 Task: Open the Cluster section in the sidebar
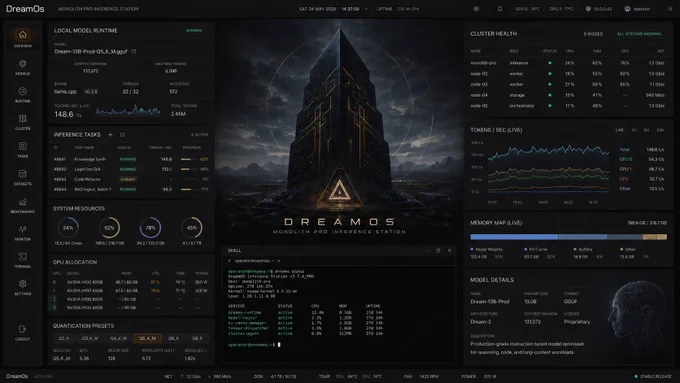click(x=23, y=118)
